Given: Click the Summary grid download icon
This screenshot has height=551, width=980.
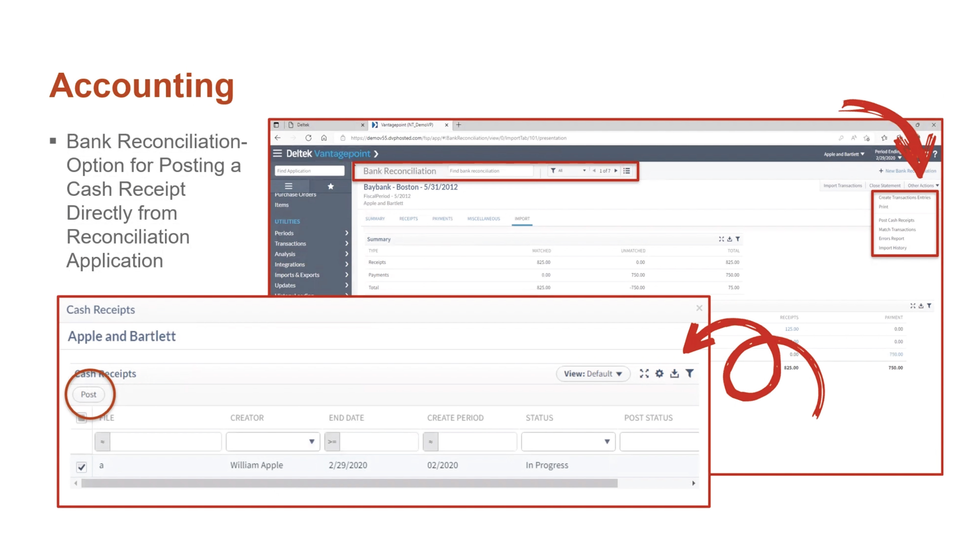Looking at the screenshot, I should pos(730,239).
